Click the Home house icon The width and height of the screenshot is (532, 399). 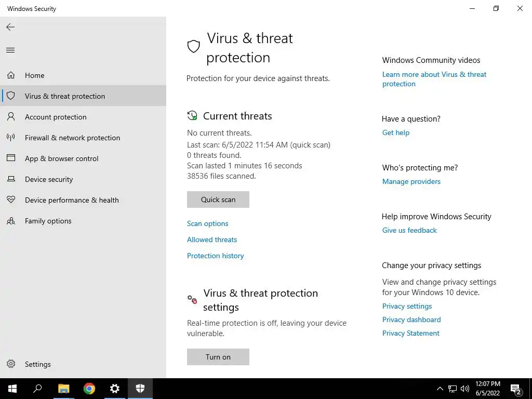tap(11, 75)
